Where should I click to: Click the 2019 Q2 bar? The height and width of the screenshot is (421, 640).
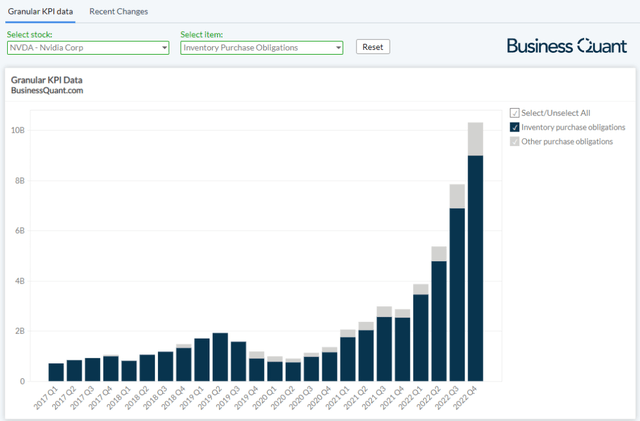point(220,357)
